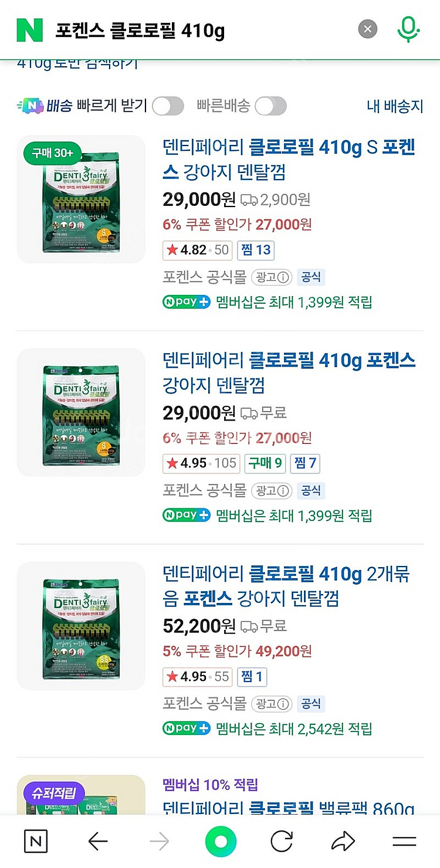Go back to previous page
This screenshot has height=868, width=440.
tap(97, 842)
